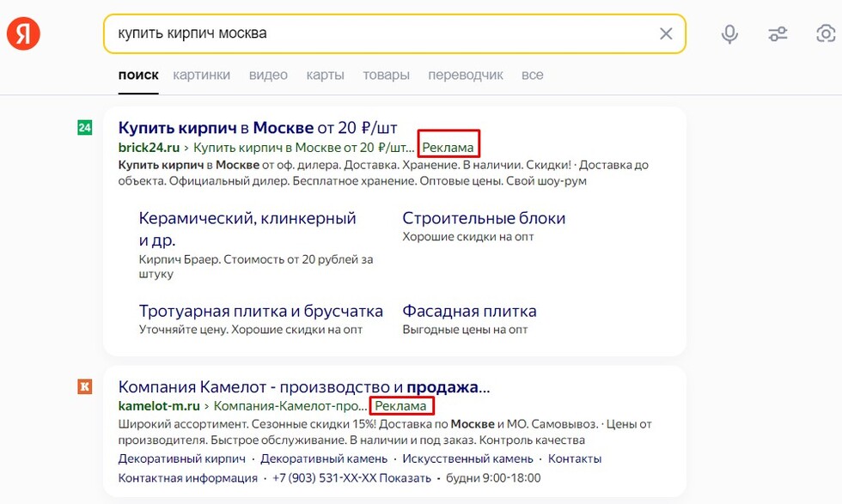Open 'Контактная информация' link

point(188,477)
